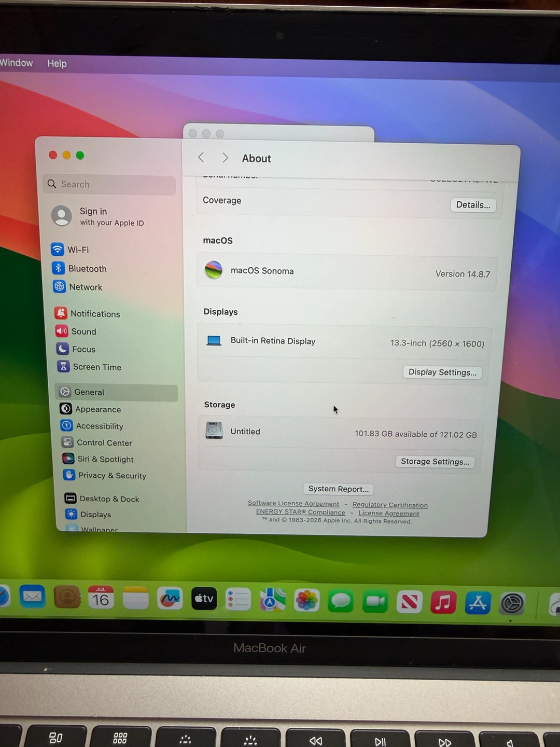560x747 pixels.
Task: Click 101.83 GB available storage text
Action: pyautogui.click(x=416, y=434)
